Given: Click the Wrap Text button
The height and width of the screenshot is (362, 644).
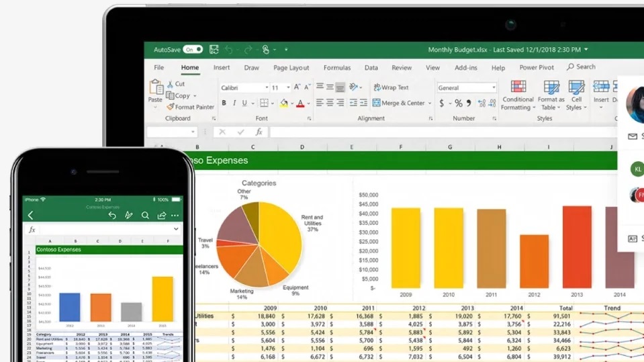Looking at the screenshot, I should pyautogui.click(x=390, y=87).
